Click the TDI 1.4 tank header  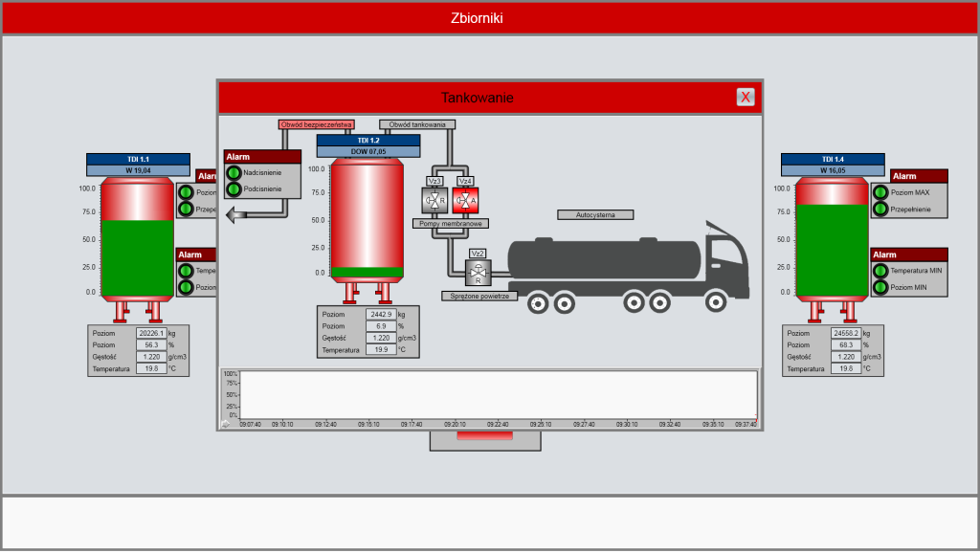[833, 160]
